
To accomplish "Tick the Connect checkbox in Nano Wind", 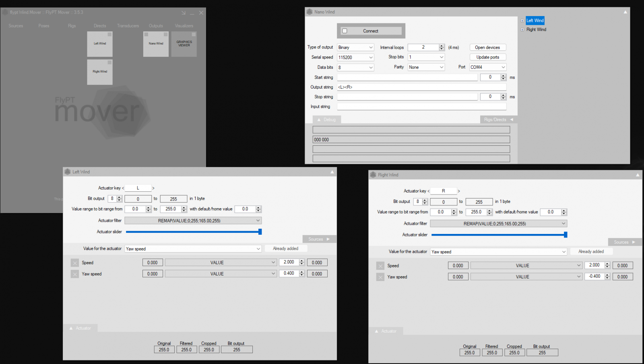I will [345, 31].
